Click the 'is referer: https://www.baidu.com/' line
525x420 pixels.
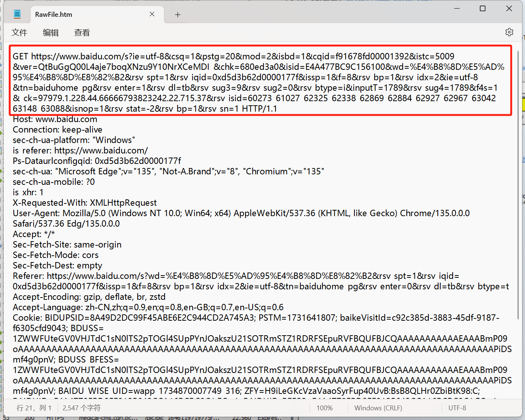[80, 150]
